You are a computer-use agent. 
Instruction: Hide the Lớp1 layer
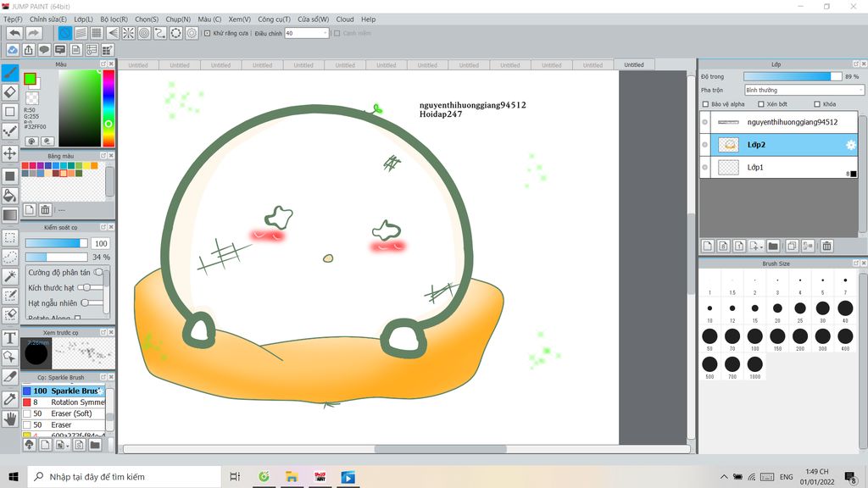pos(704,167)
